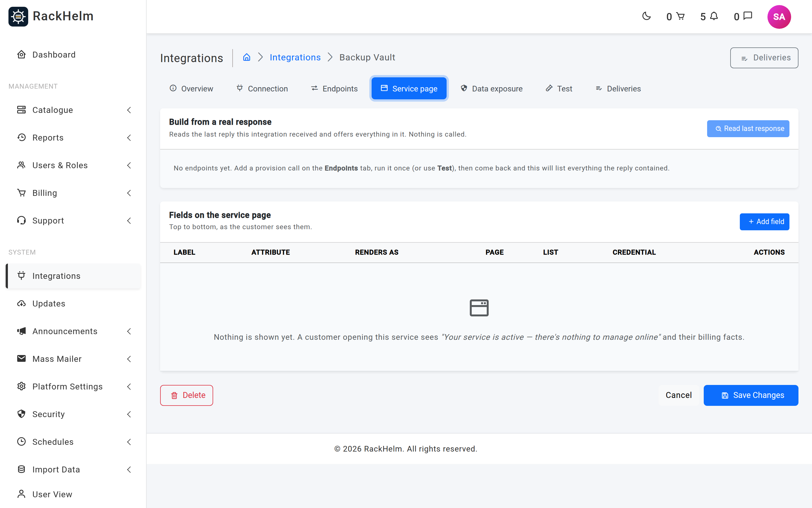Switch to the Deliveries tab
Viewport: 812px width, 508px height.
tap(618, 88)
